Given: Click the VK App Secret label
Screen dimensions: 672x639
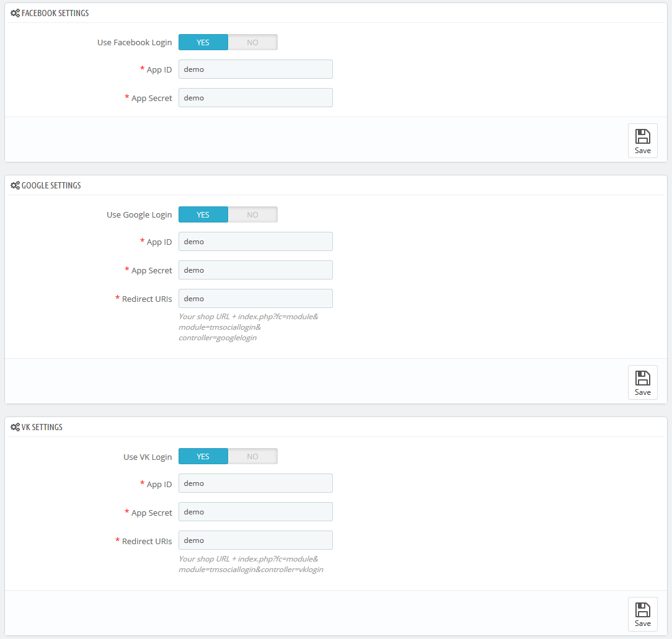Looking at the screenshot, I should tap(152, 513).
